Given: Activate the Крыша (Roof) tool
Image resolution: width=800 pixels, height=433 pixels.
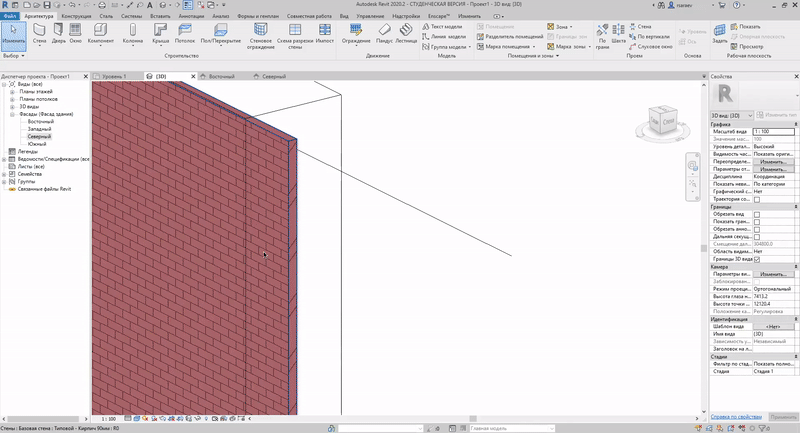Looking at the screenshot, I should click(x=160, y=34).
